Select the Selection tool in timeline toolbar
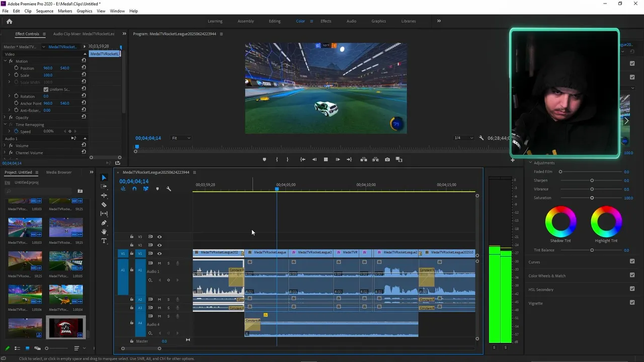The image size is (644, 362). pyautogui.click(x=104, y=177)
